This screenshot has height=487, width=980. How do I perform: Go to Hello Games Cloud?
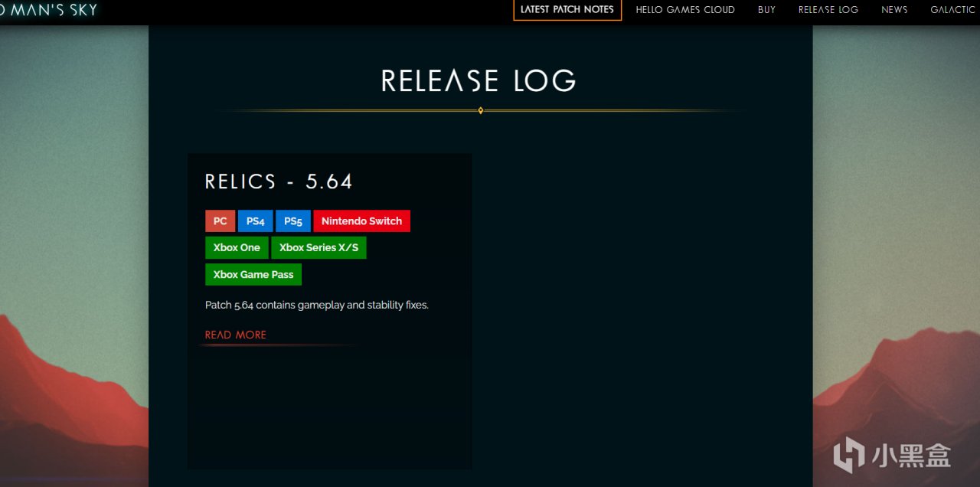685,10
